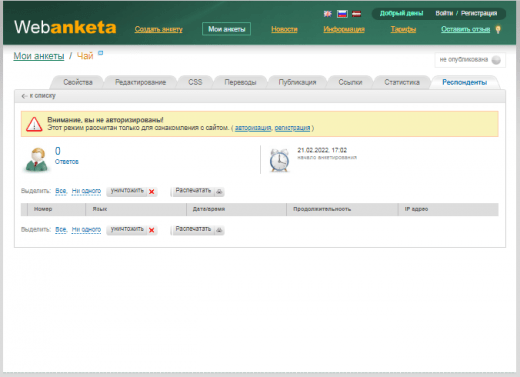Open the Редактирование tab
Image resolution: width=520 pixels, height=377 pixels.
[x=140, y=82]
